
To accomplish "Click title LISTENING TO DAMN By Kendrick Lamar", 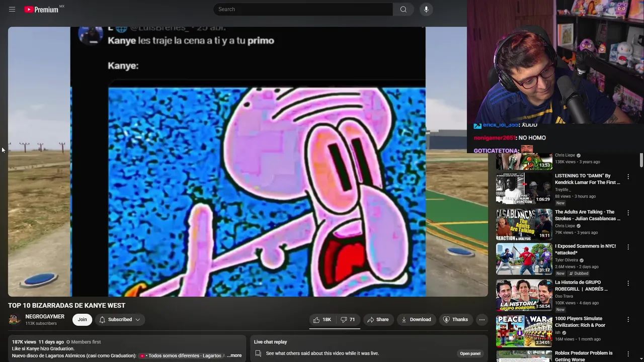I will tap(588, 179).
